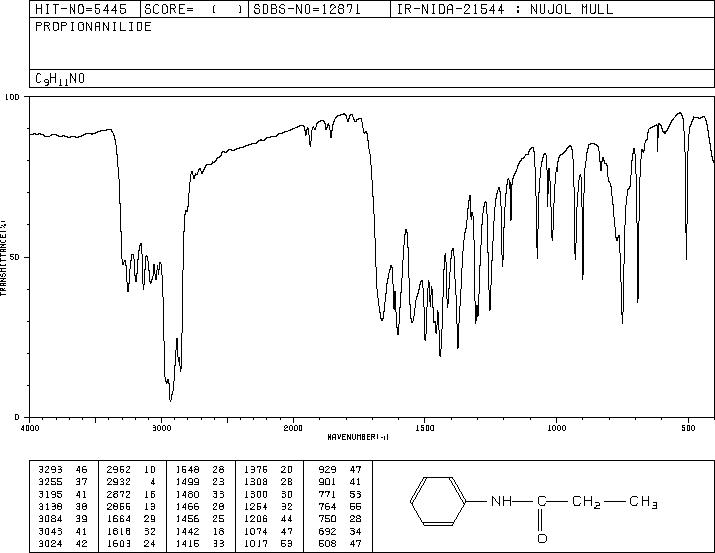Choose the 1074 table value
This screenshot has width=715, height=553.
[256, 532]
